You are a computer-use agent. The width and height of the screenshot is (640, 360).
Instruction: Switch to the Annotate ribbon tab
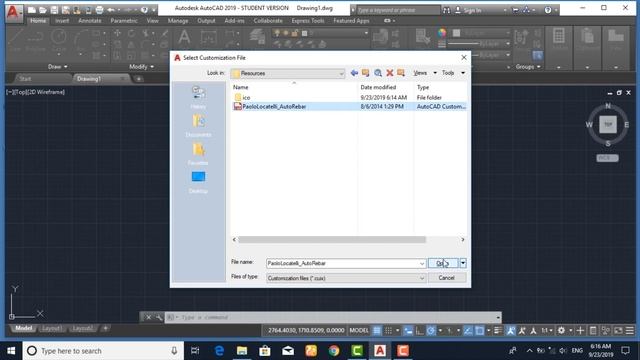pyautogui.click(x=89, y=20)
